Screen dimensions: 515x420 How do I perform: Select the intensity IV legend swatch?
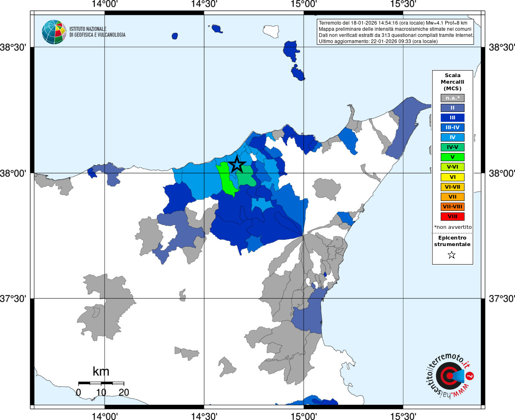(x=453, y=137)
